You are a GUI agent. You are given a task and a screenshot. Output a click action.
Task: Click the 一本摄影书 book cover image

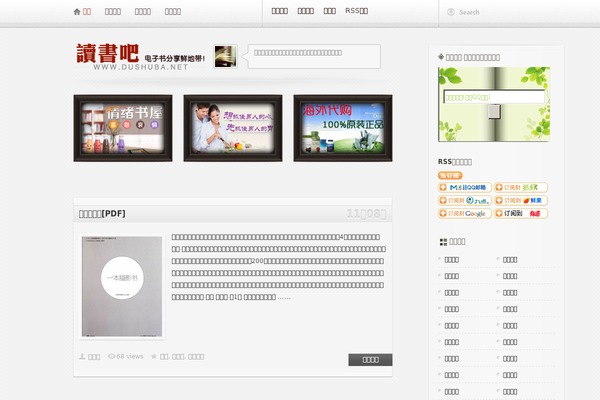click(122, 286)
